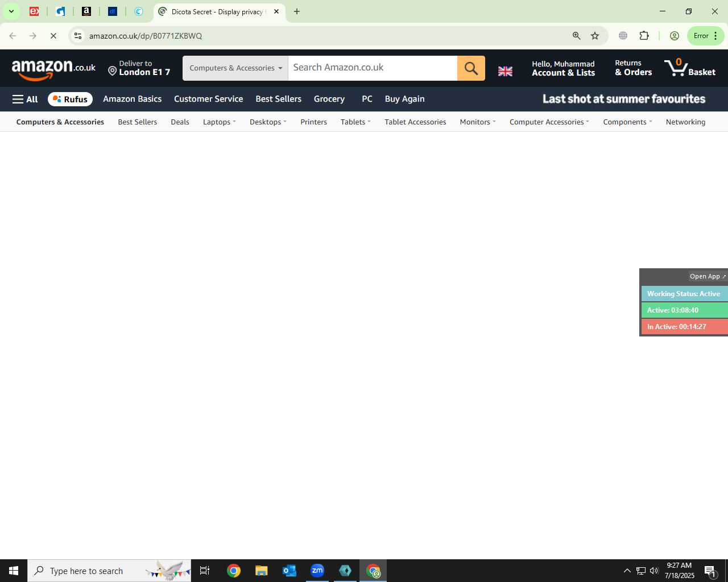The image size is (728, 582).
Task: Expand the Computer Accessories dropdown
Action: click(x=549, y=122)
